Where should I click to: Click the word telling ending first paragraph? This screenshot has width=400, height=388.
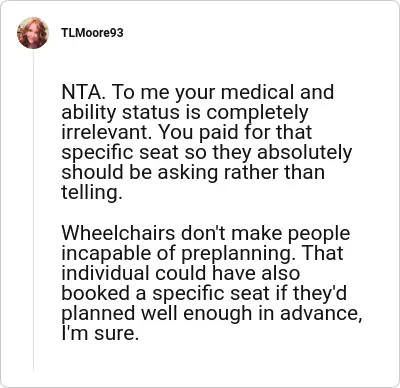[92, 193]
